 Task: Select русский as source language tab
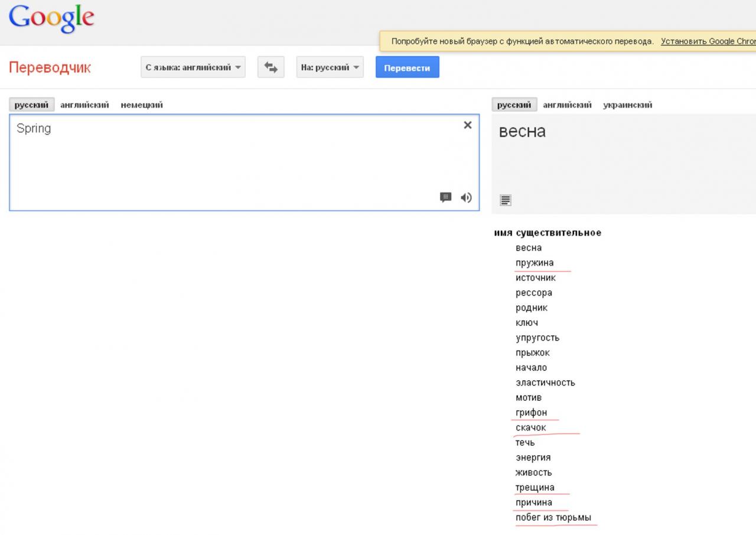point(31,105)
